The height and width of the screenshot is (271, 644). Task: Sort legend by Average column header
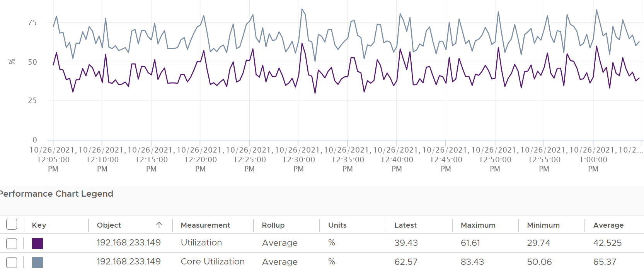608,225
